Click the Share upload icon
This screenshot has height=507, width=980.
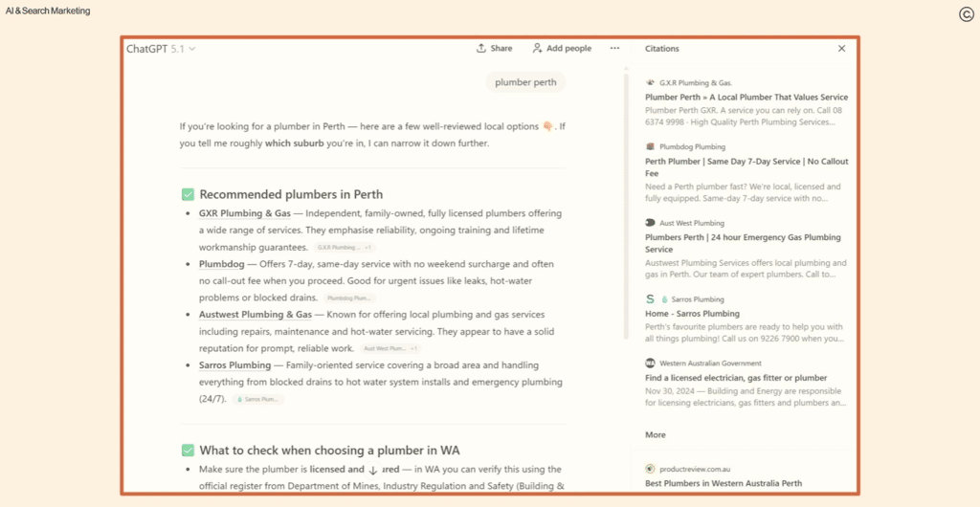coord(481,48)
